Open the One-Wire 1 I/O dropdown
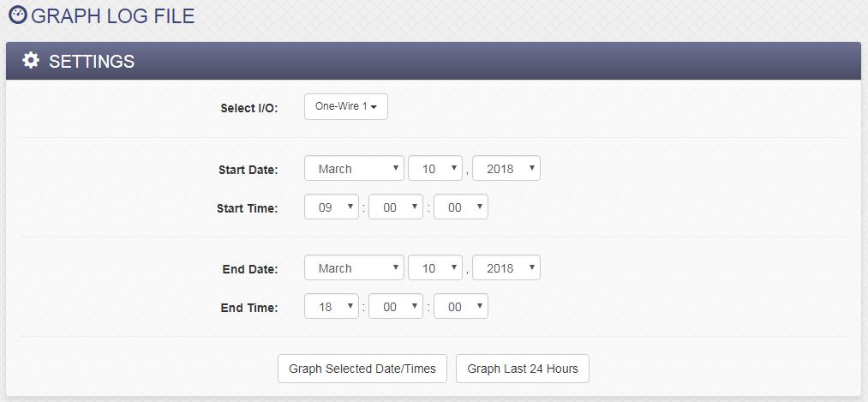The width and height of the screenshot is (868, 402). pyautogui.click(x=346, y=106)
